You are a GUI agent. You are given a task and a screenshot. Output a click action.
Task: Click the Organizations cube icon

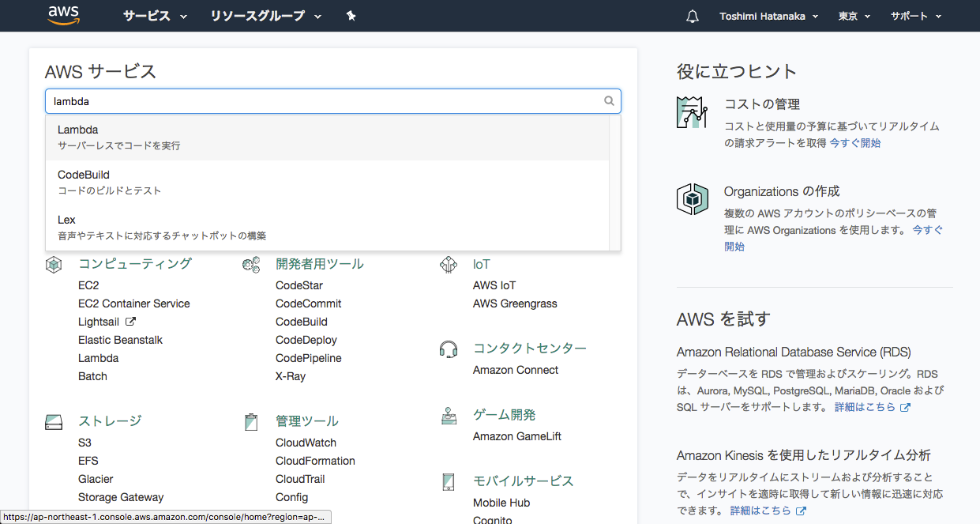pos(692,198)
